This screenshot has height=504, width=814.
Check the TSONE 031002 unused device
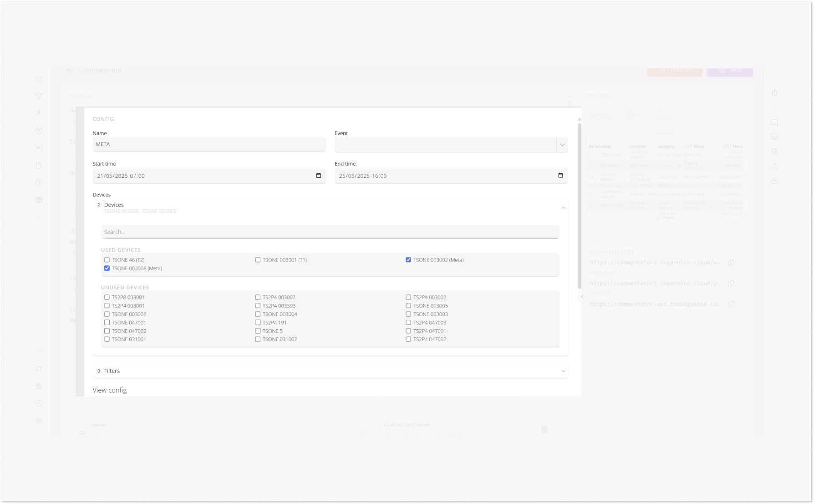tap(258, 339)
